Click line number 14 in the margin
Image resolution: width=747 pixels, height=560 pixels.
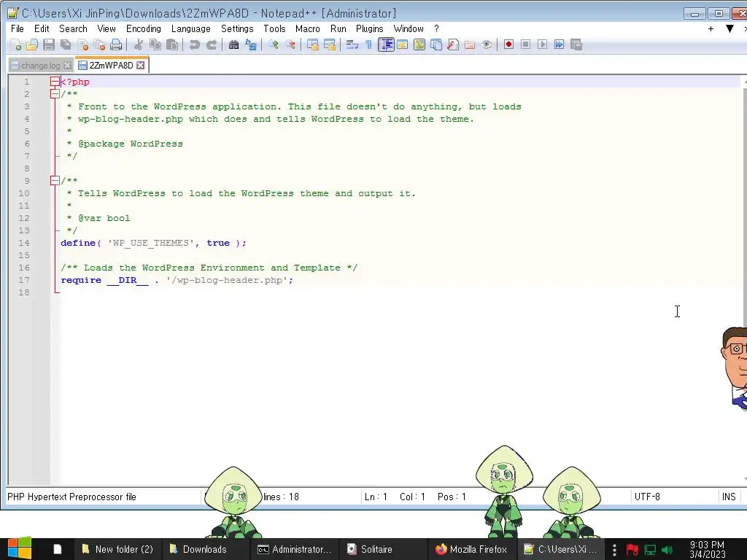(x=24, y=243)
